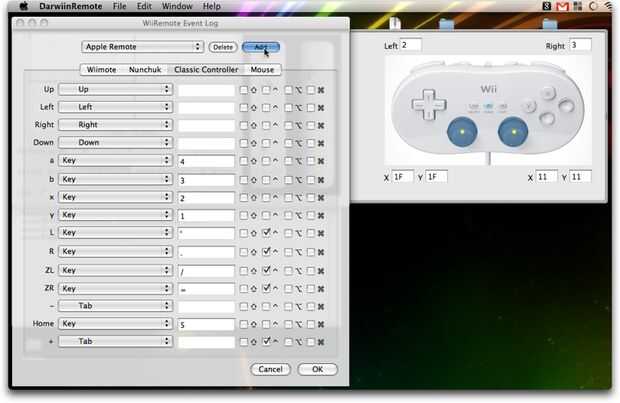Click the Time Machine sync menu bar icon

click(x=593, y=6)
